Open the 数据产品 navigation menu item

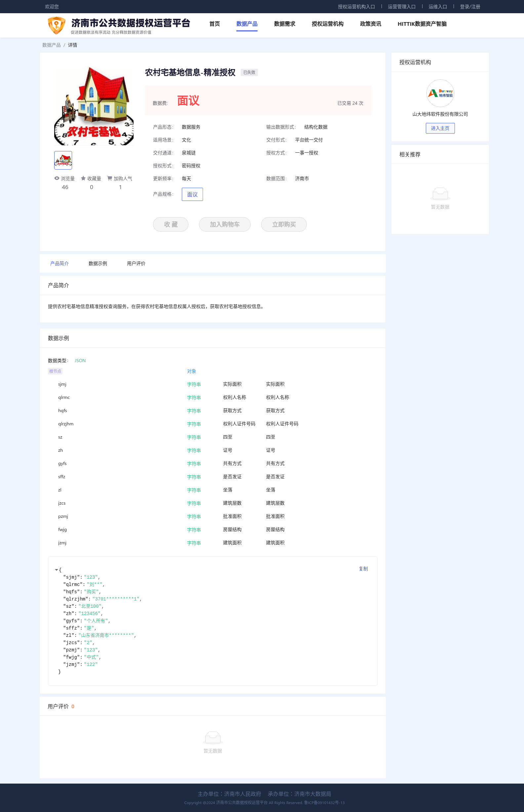pos(247,24)
